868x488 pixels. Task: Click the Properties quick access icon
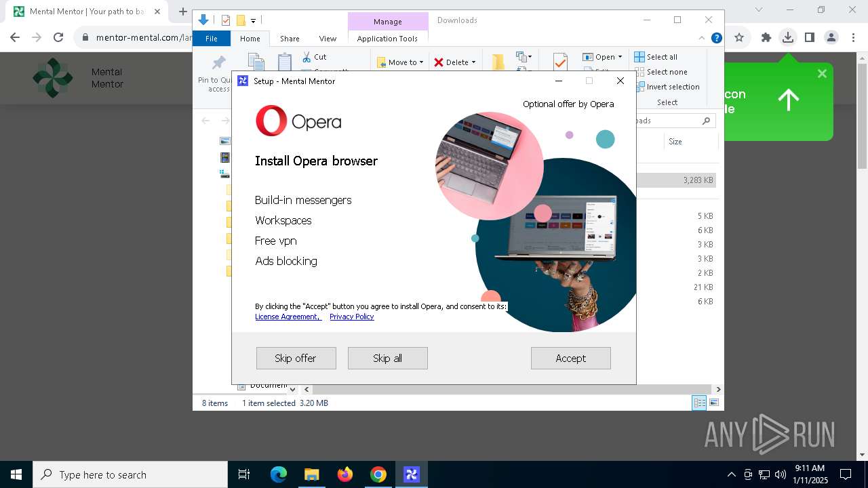click(226, 20)
